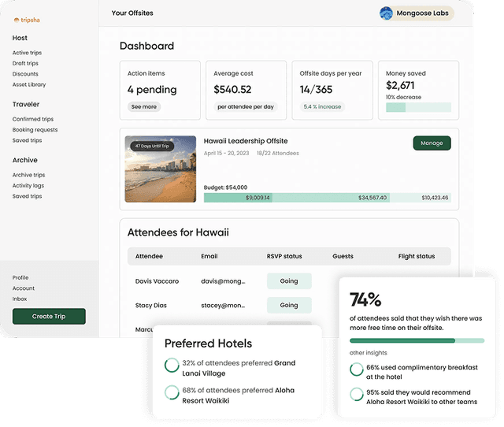
Task: Expand action items with See more
Action: coord(144,106)
